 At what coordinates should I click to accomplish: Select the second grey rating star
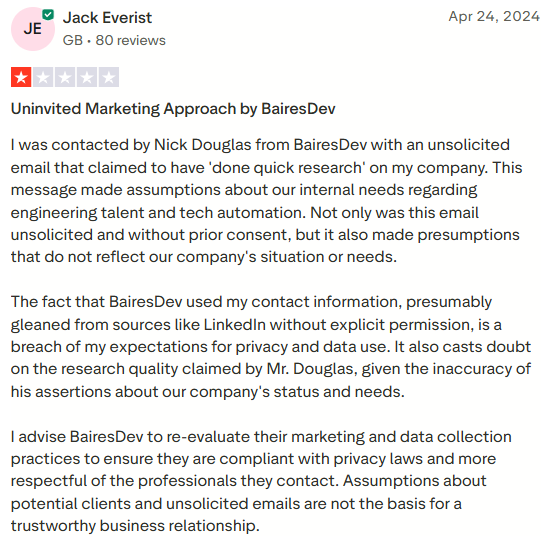pos(43,77)
